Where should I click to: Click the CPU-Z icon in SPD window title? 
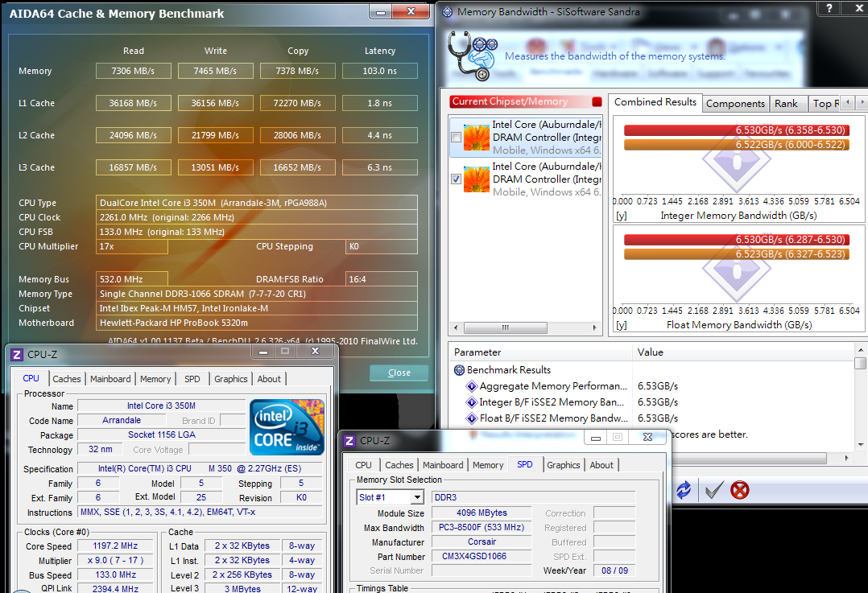(349, 441)
